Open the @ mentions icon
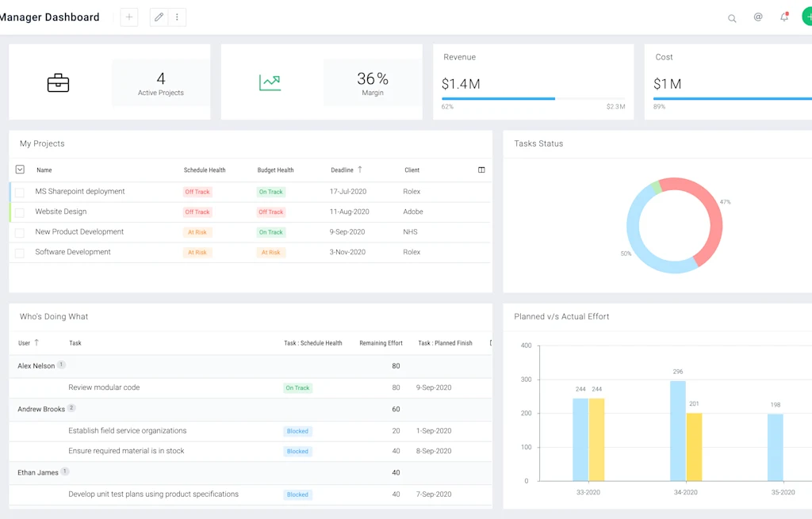 pyautogui.click(x=758, y=17)
